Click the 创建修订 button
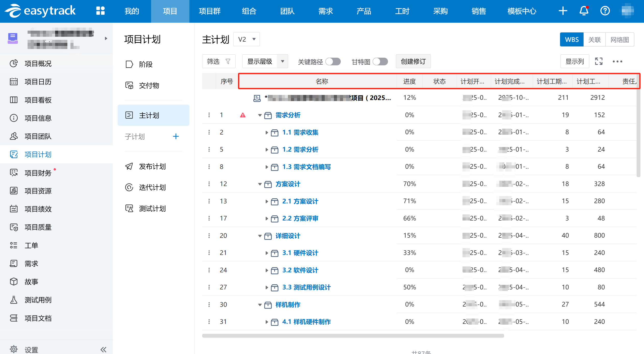 [413, 62]
